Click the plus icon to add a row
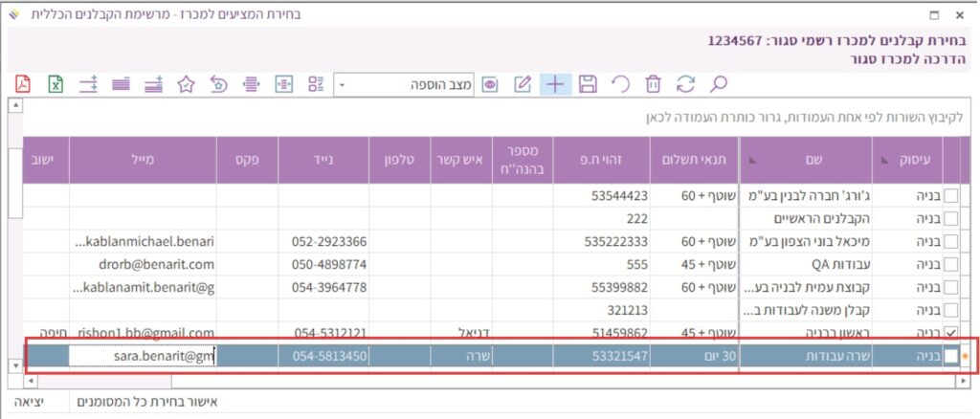 pyautogui.click(x=555, y=84)
